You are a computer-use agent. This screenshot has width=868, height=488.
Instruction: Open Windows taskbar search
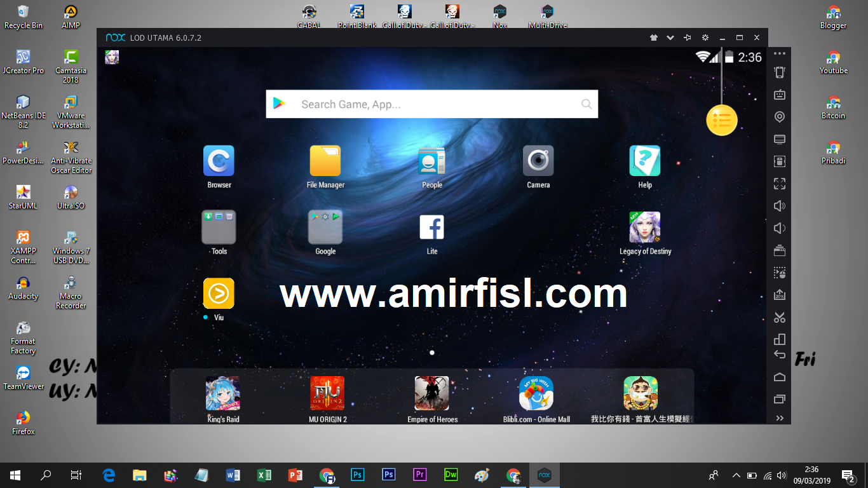46,475
